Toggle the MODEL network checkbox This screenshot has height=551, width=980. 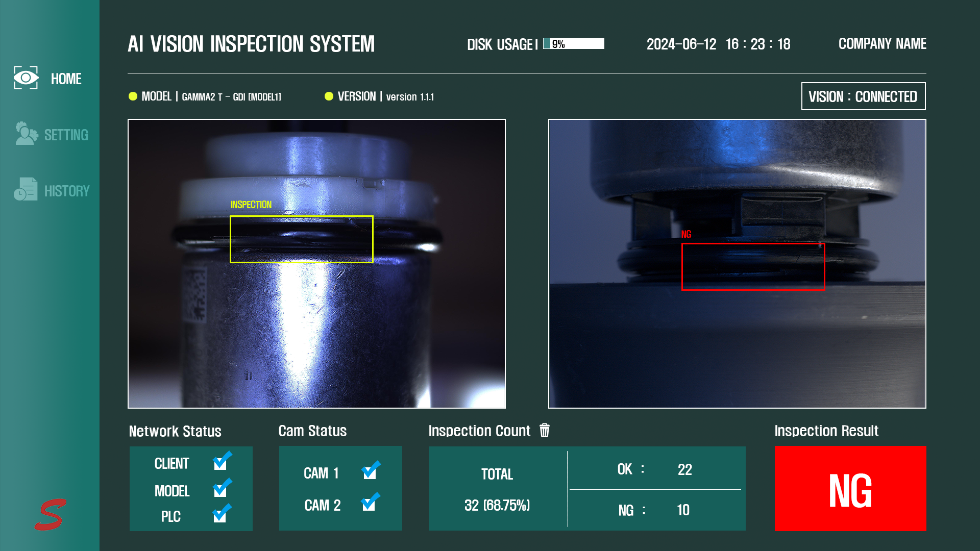click(x=221, y=489)
